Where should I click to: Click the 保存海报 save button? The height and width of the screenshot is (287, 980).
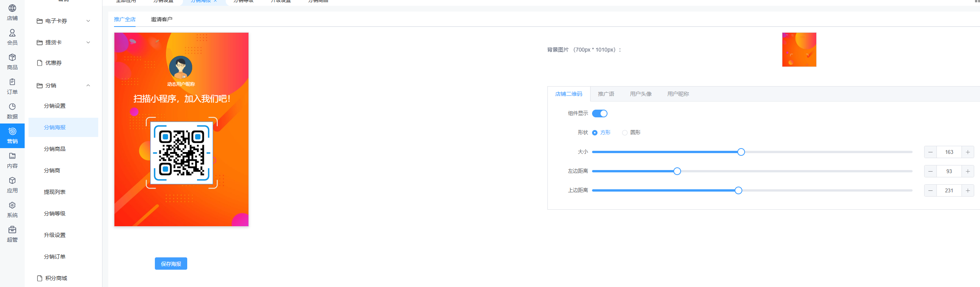coord(171,264)
